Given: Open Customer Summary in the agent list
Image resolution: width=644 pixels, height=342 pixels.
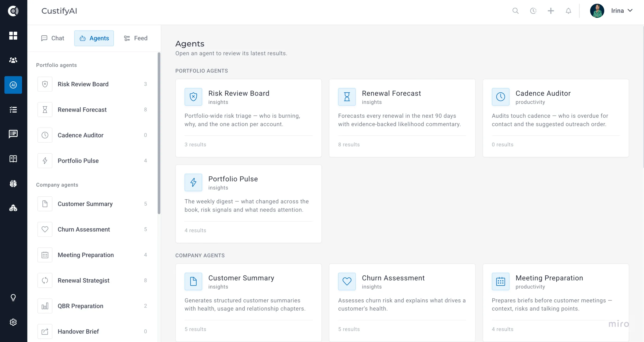Looking at the screenshot, I should pyautogui.click(x=93, y=204).
